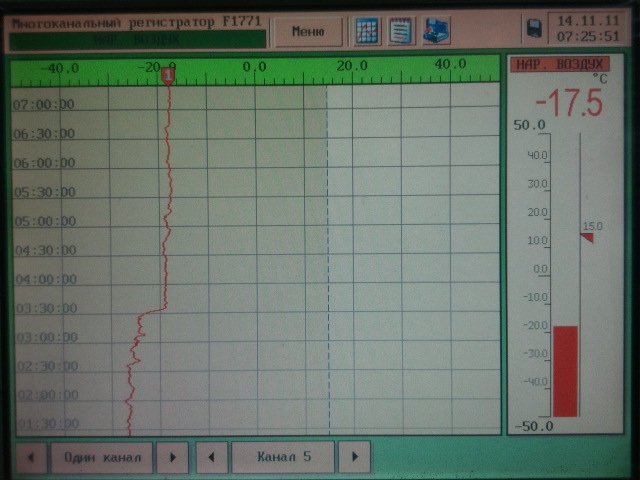The image size is (640, 480).
Task: Open the event log list icon
Action: pyautogui.click(x=401, y=31)
